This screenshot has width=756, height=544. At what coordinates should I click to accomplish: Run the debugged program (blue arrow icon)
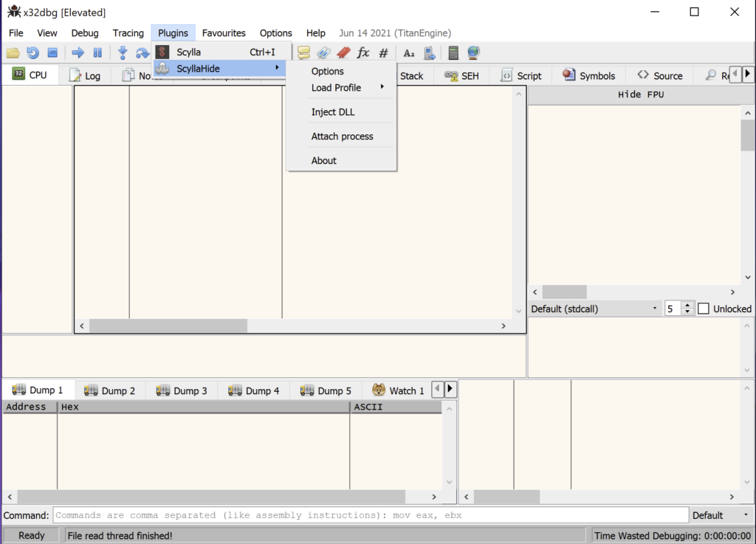click(77, 52)
